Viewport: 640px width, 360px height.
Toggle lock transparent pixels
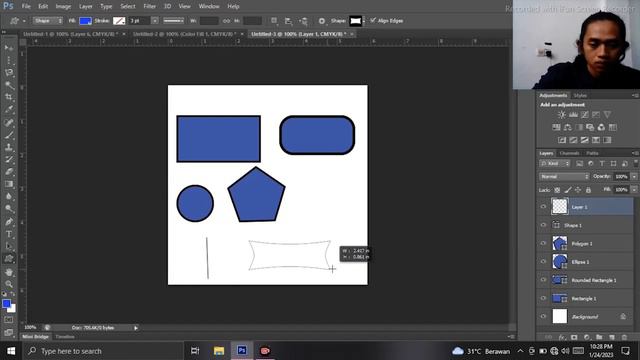tap(557, 190)
